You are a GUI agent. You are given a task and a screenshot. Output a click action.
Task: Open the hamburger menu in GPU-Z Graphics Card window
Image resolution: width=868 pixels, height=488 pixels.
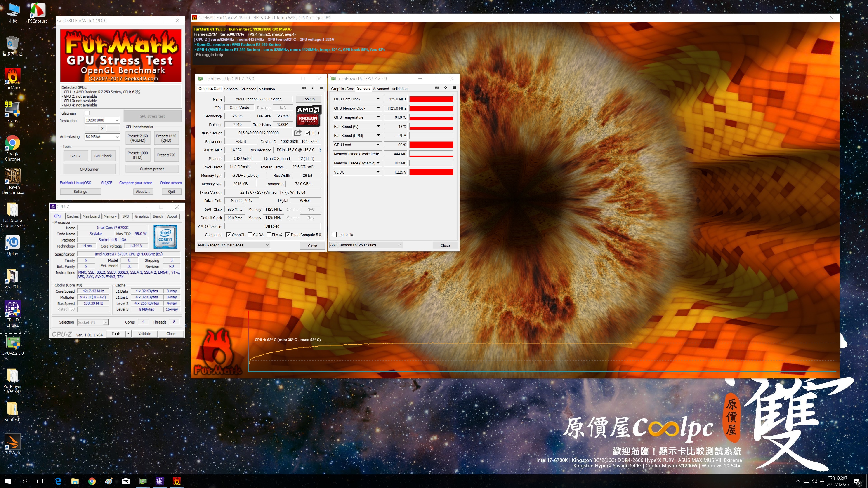tap(321, 88)
